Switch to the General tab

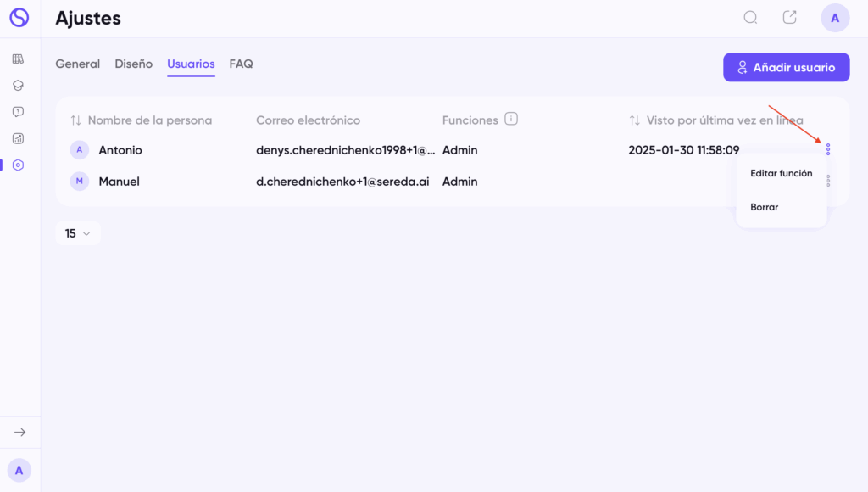pos(77,64)
